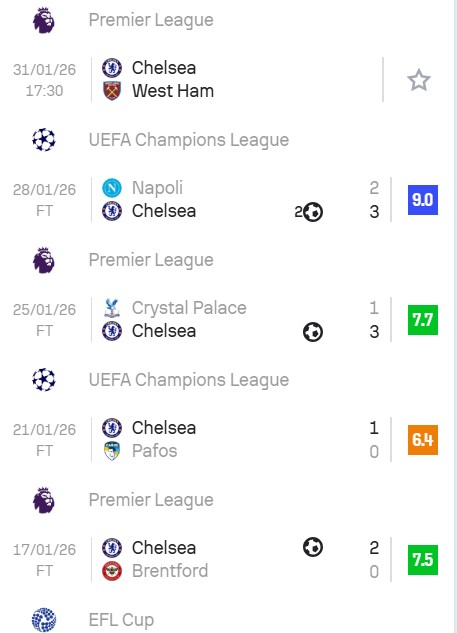457x633 pixels.
Task: Click the West Ham team name
Action: 173,91
